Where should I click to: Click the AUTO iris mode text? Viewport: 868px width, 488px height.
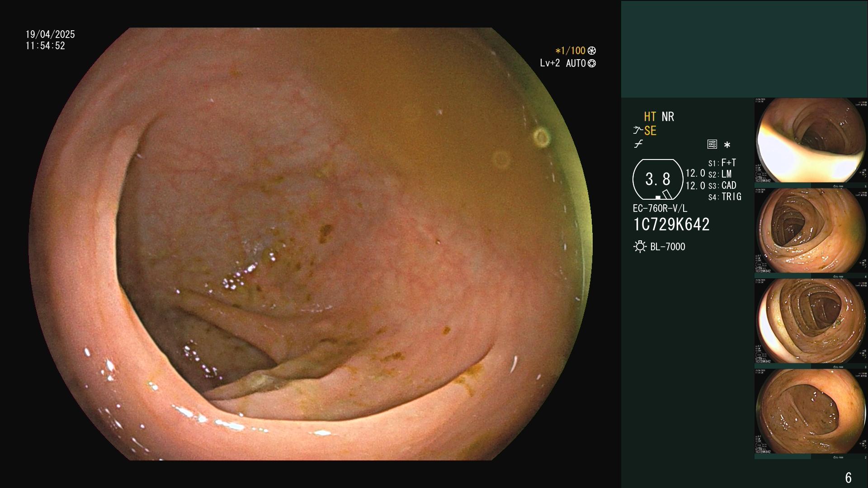pos(576,63)
